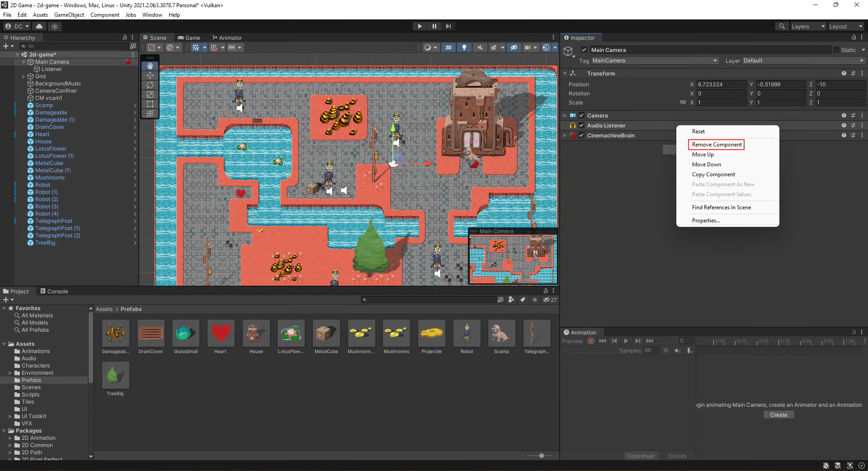Click the constrain scale proportions link icon
The width and height of the screenshot is (868, 471).
(683, 103)
